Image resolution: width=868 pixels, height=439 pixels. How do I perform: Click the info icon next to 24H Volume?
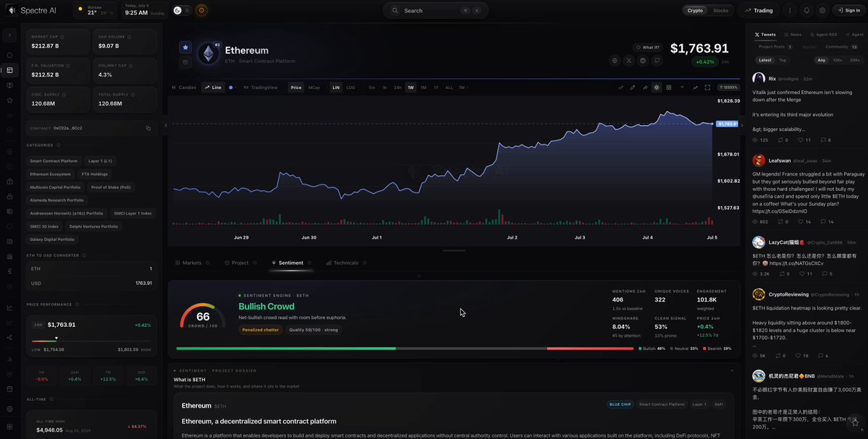pos(129,37)
